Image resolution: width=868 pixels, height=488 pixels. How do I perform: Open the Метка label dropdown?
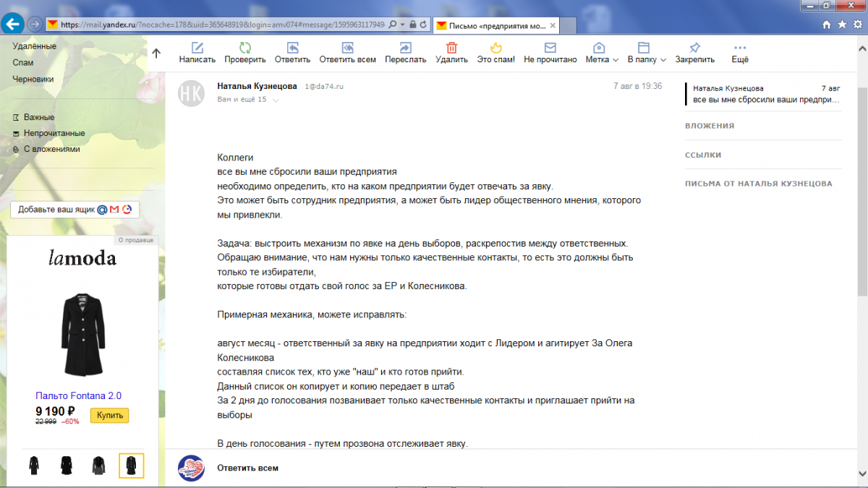[602, 53]
